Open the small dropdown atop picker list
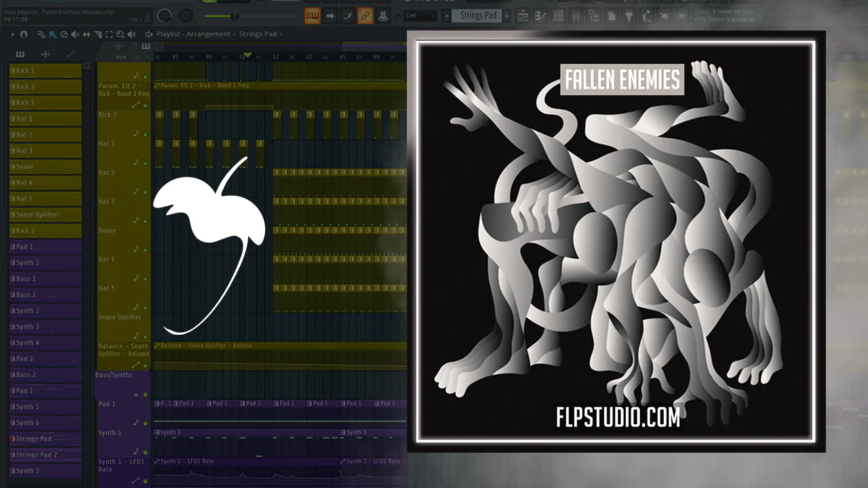868x488 pixels. [x=87, y=66]
